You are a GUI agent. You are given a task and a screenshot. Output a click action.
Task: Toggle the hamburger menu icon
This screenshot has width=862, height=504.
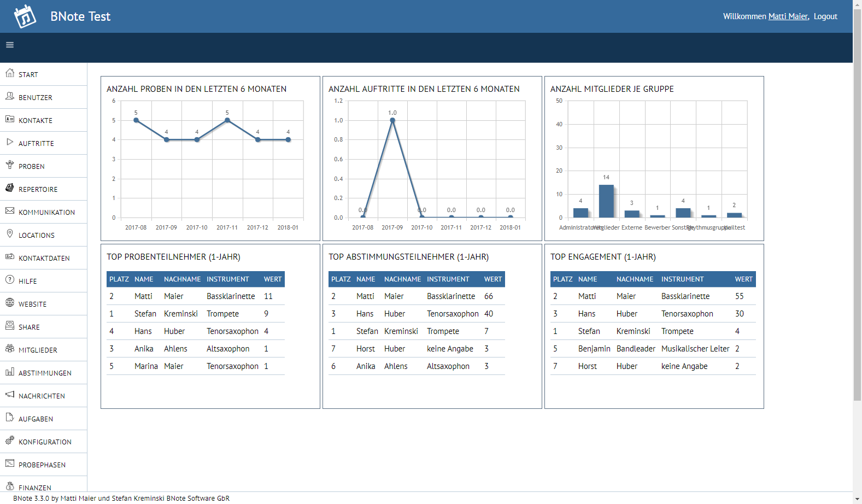coord(10,45)
